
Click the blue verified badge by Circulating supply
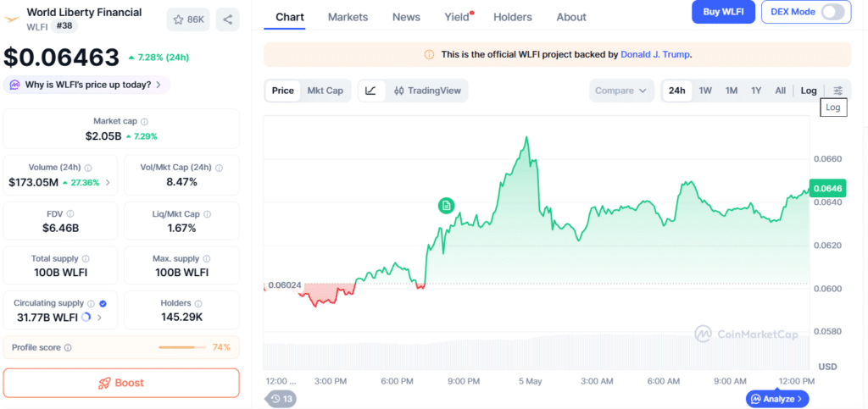coord(103,303)
